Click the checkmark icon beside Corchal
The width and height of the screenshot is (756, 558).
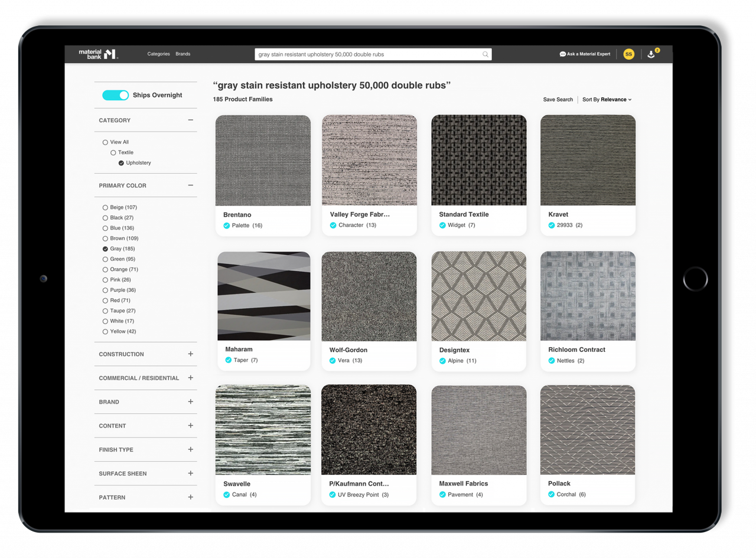click(552, 495)
